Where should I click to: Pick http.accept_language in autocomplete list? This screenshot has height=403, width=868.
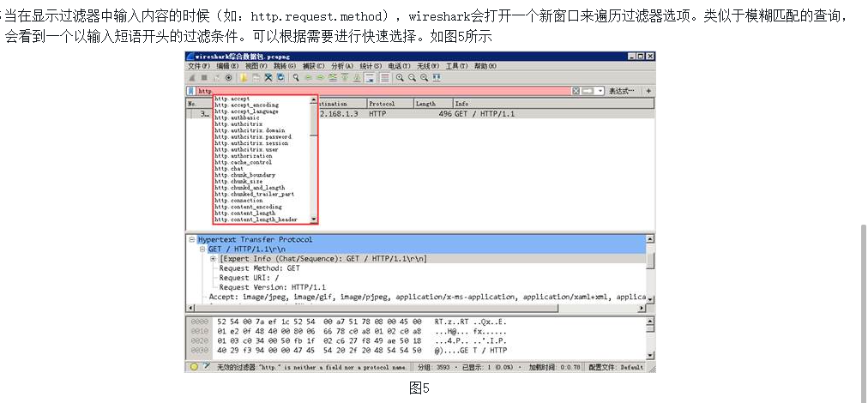click(x=247, y=111)
